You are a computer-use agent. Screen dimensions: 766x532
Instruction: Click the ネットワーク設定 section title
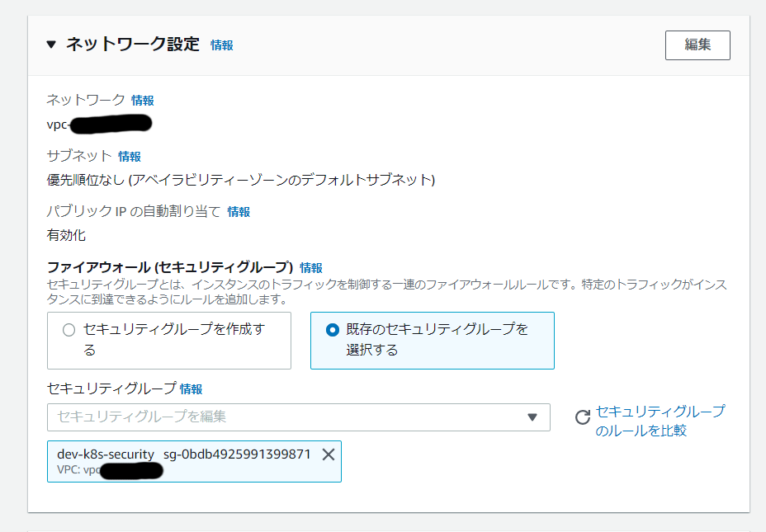click(x=133, y=45)
